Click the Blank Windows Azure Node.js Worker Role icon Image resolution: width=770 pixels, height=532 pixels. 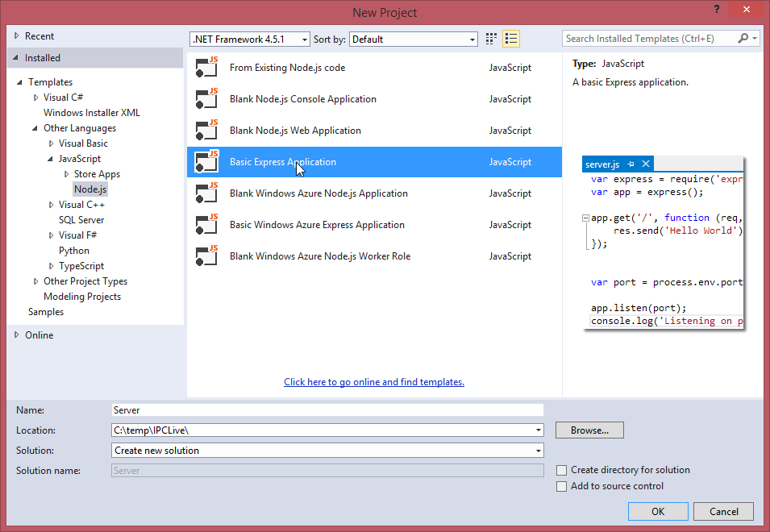pyautogui.click(x=206, y=256)
